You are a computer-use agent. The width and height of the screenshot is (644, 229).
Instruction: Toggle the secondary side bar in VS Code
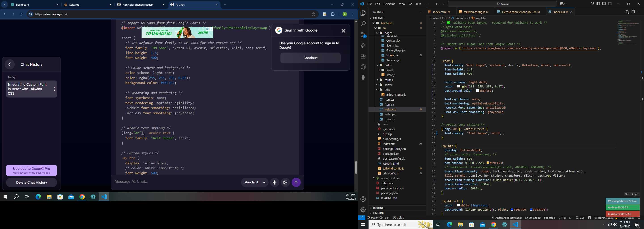610,4
